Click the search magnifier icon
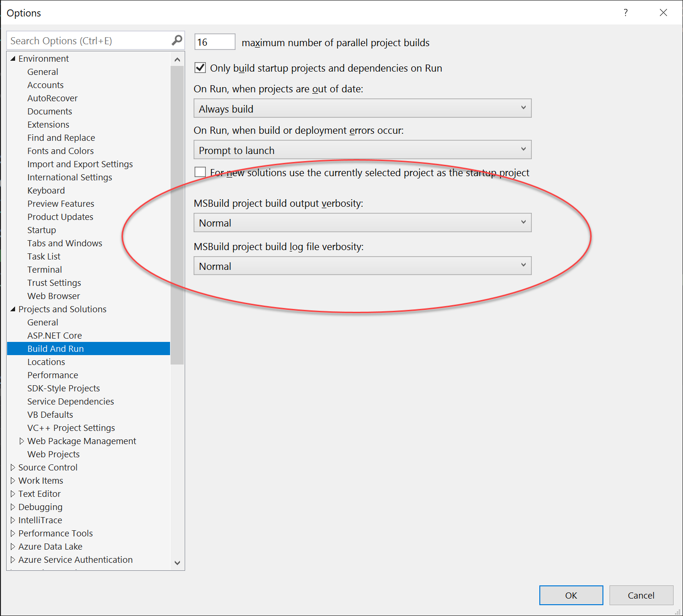The height and width of the screenshot is (616, 683). tap(177, 41)
